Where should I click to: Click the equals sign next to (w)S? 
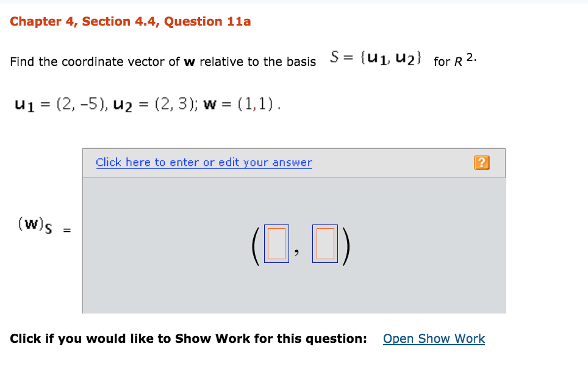(68, 231)
